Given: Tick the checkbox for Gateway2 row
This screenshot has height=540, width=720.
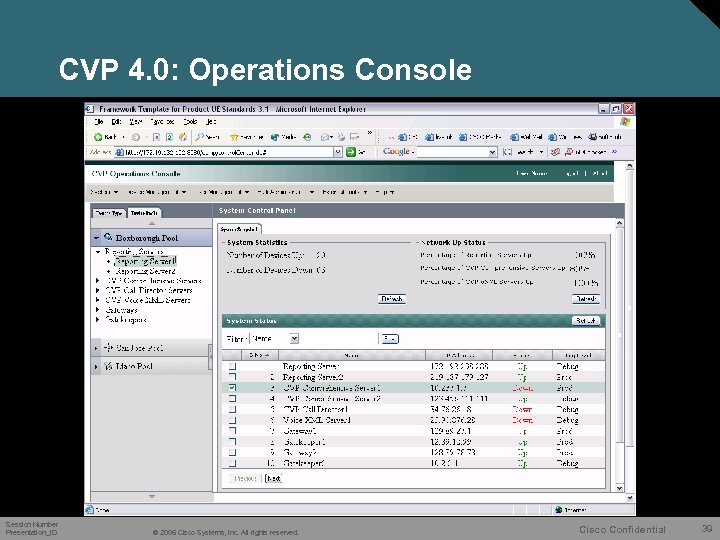Looking at the screenshot, I should pos(232,452).
